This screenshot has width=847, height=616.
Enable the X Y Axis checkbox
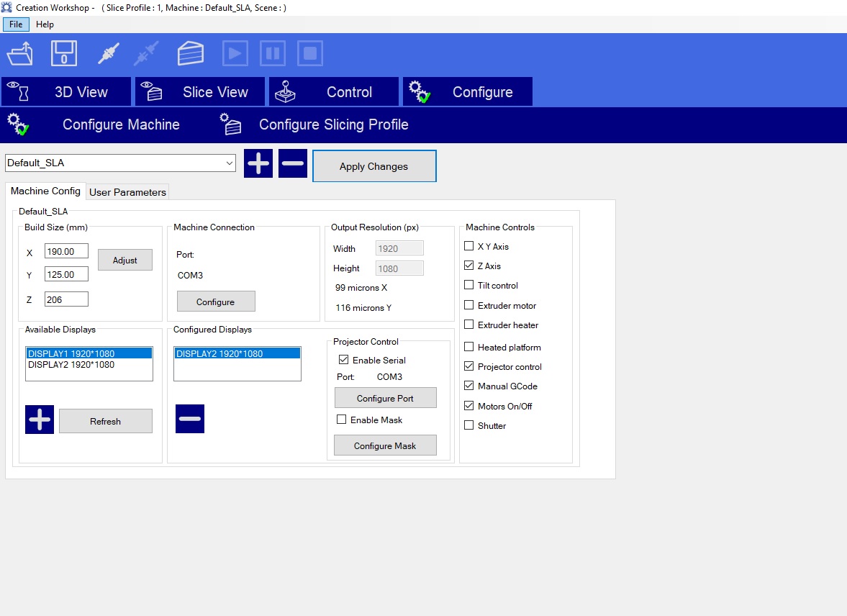(469, 246)
